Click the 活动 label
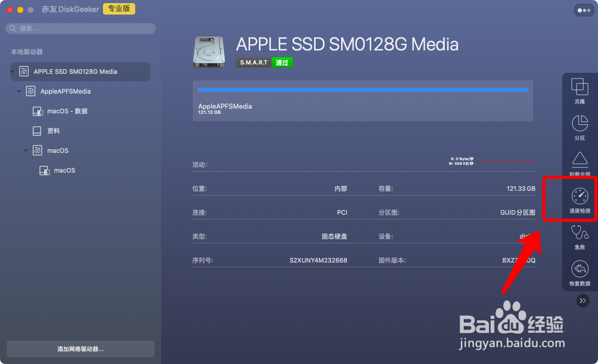598x364 pixels. 200,164
